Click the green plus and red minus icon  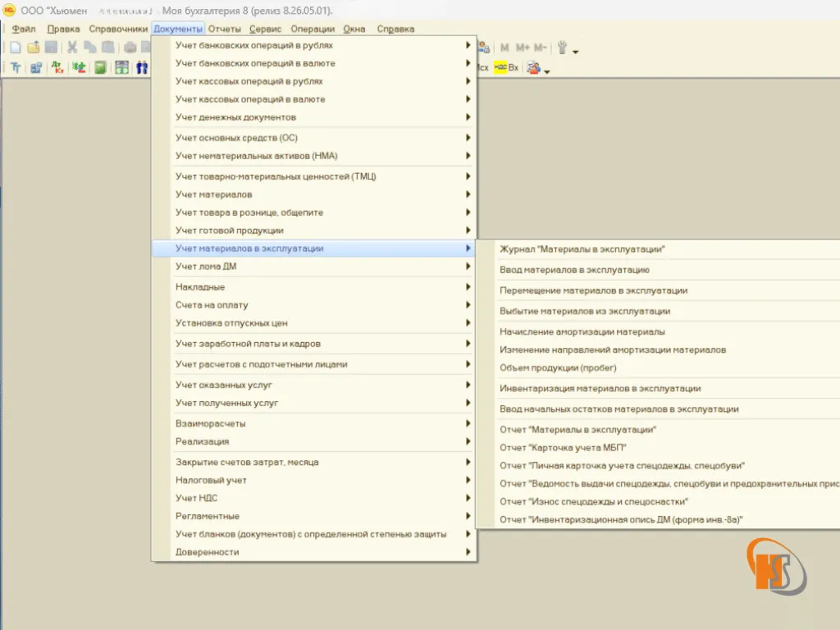coord(79,67)
